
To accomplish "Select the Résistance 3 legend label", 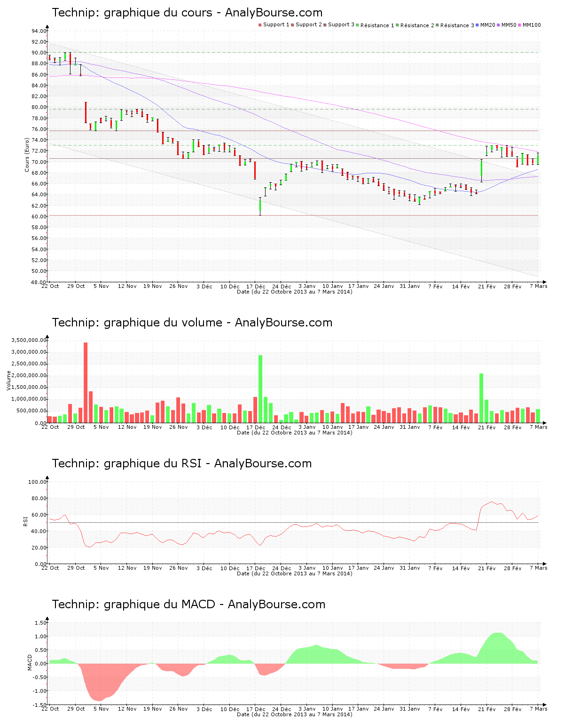I will pos(457,25).
